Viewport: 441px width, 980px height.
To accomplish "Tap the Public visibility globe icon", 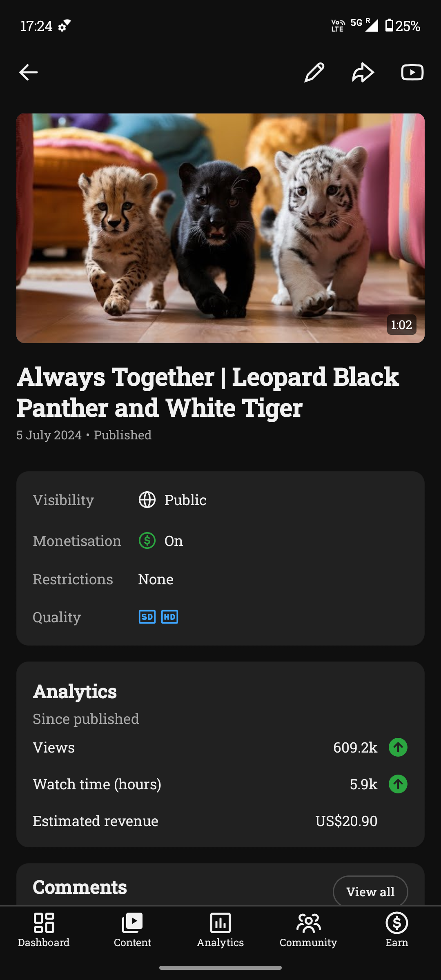I will 147,500.
